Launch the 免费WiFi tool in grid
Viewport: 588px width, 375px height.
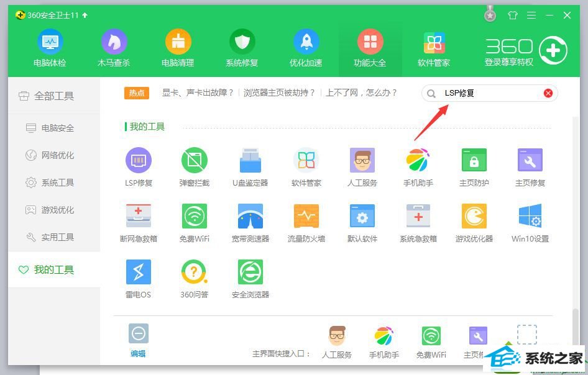point(194,216)
